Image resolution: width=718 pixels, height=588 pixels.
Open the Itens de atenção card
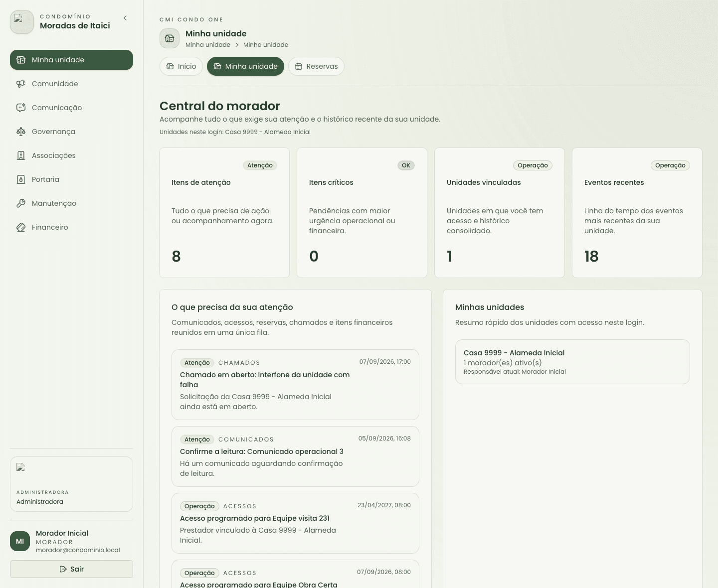pos(224,213)
